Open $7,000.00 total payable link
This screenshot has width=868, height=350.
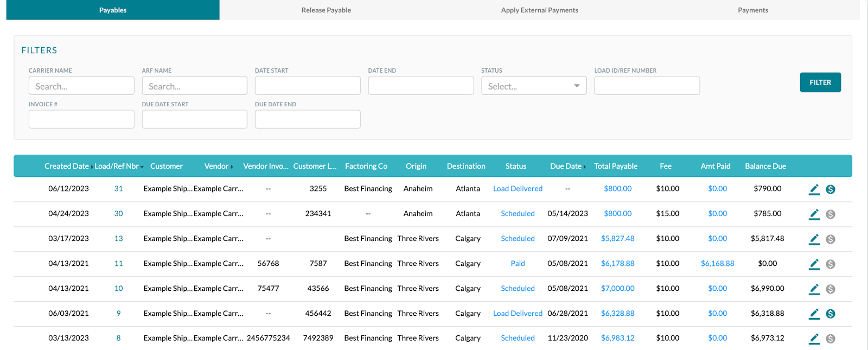(x=617, y=289)
